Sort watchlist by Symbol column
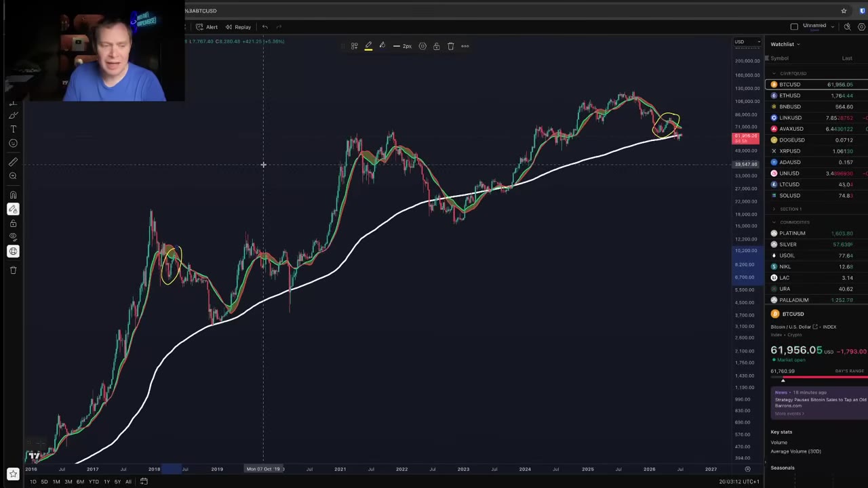Screen dimensions: 868x488 pyautogui.click(x=779, y=58)
